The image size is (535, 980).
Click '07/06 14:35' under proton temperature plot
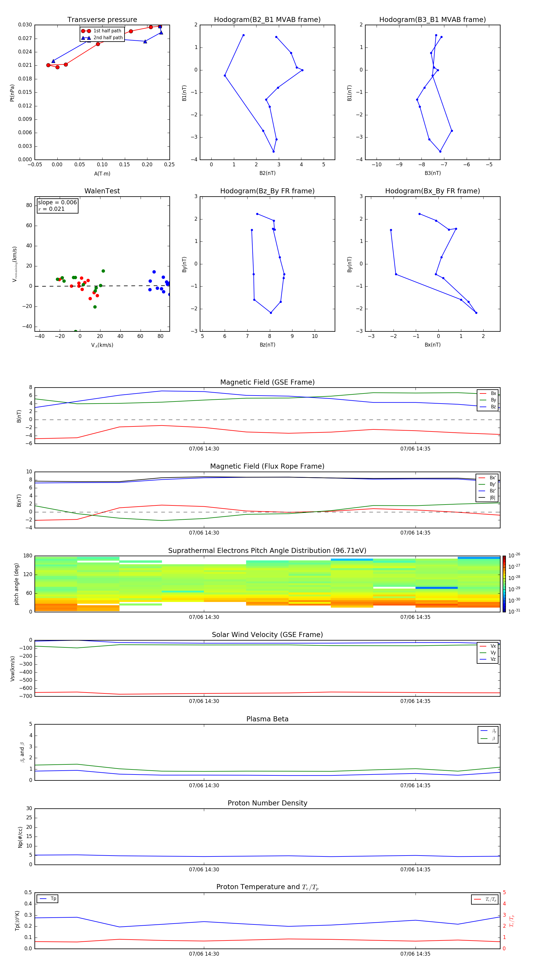[416, 954]
